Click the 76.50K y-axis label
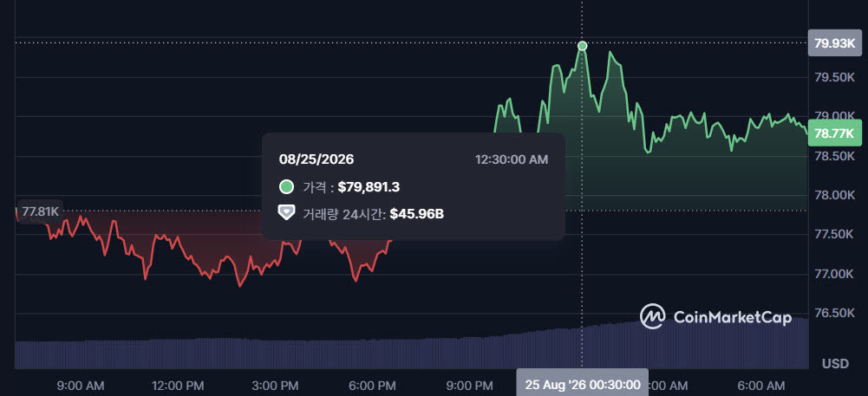The height and width of the screenshot is (396, 868). coord(835,314)
